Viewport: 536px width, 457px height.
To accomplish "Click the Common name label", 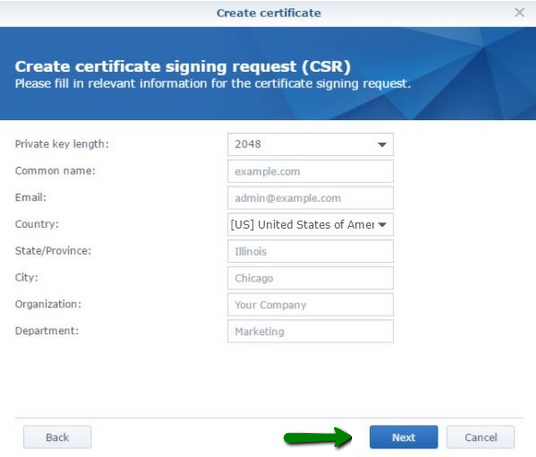I will [x=55, y=171].
